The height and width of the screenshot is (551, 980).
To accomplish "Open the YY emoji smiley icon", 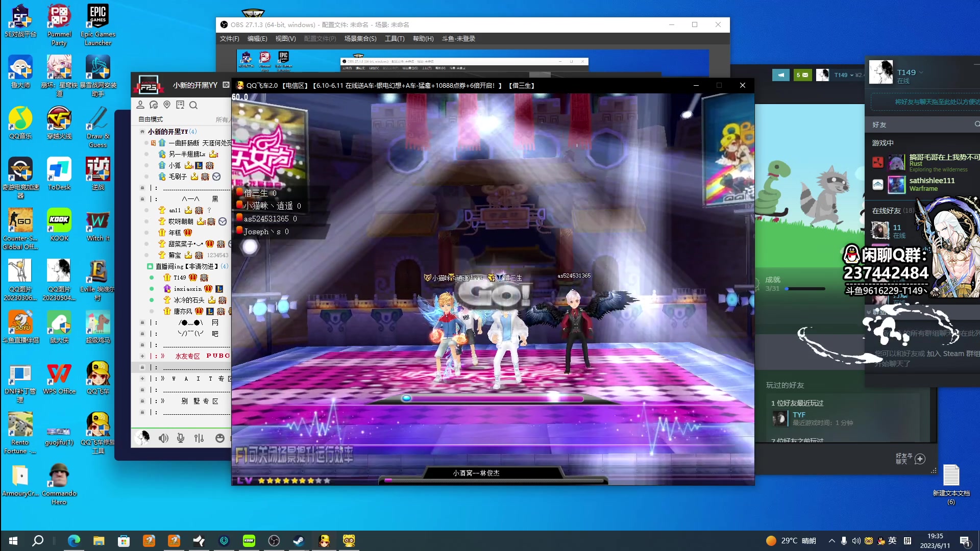I will pos(220,438).
